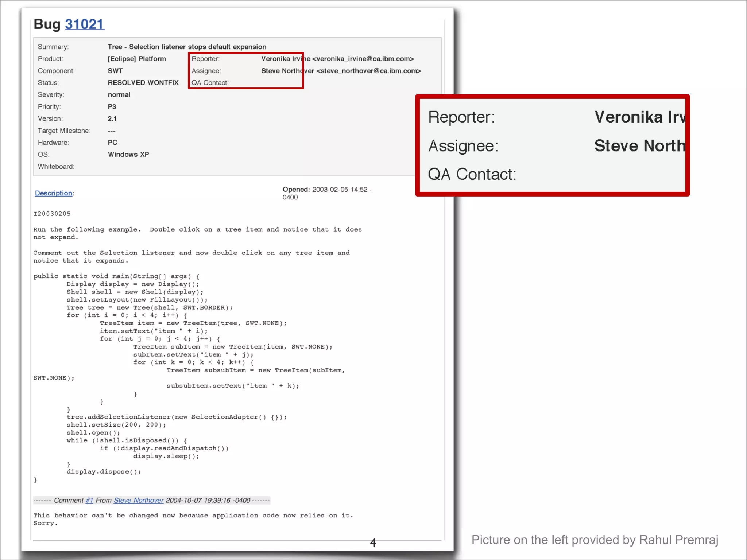Click the 'Target Milestone:' label
This screenshot has width=747, height=560.
click(x=64, y=131)
